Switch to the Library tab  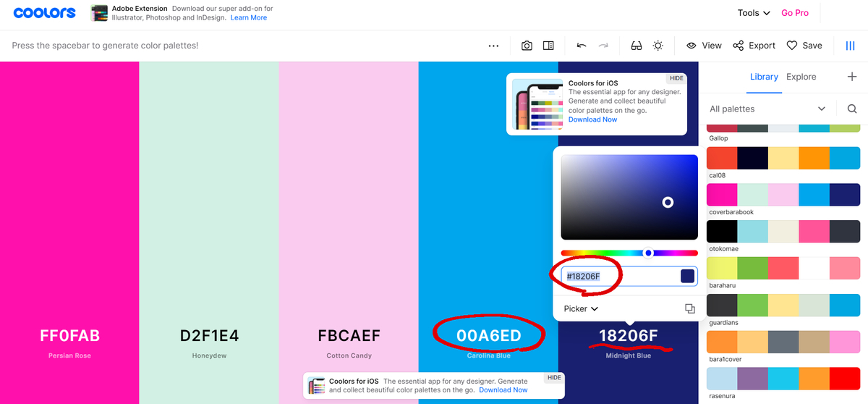764,77
